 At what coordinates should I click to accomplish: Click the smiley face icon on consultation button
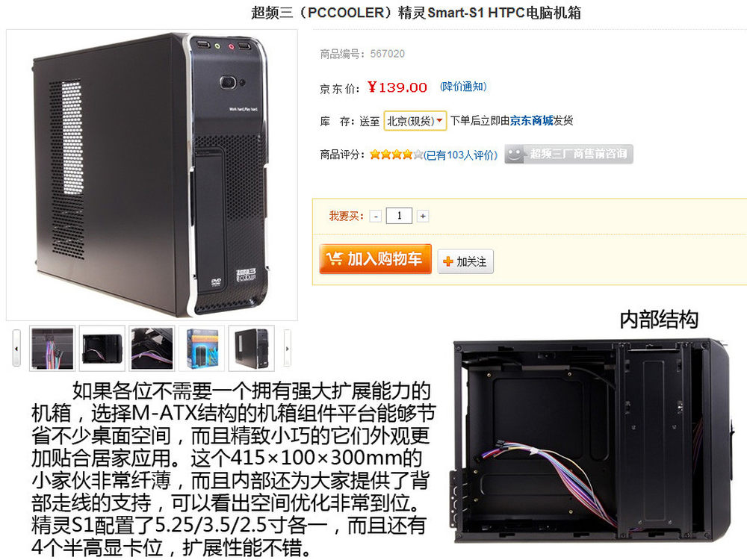coord(515,155)
